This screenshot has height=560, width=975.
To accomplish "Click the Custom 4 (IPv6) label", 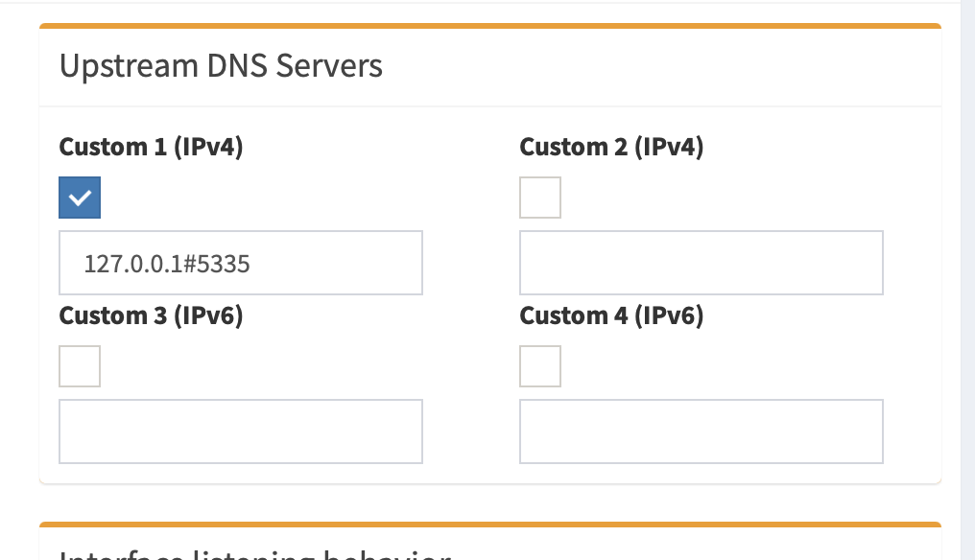I will click(x=611, y=315).
